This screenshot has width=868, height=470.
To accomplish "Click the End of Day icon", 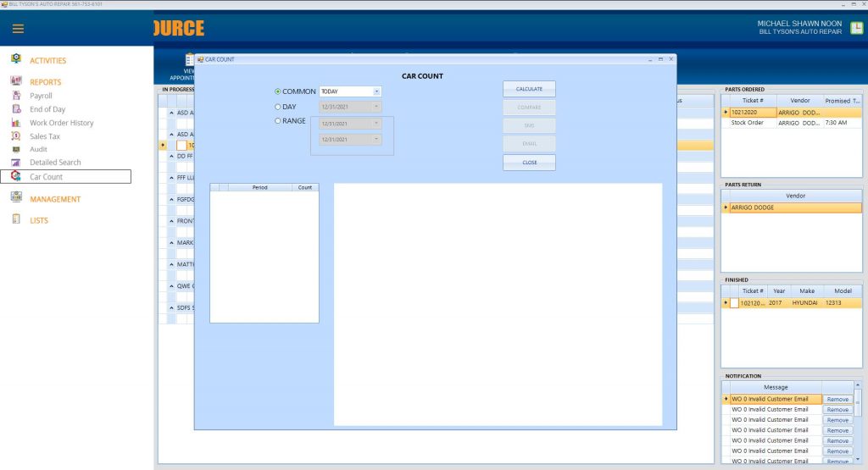I will [15, 109].
